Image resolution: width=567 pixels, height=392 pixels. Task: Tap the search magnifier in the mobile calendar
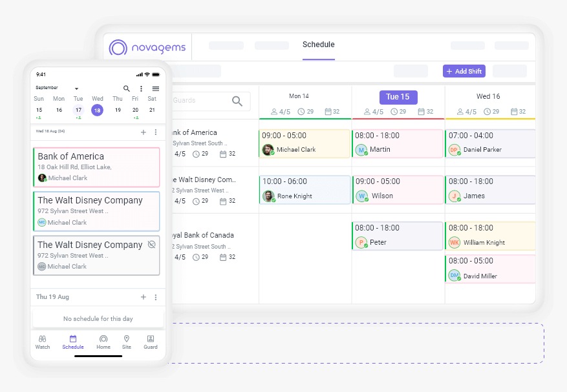click(x=127, y=88)
